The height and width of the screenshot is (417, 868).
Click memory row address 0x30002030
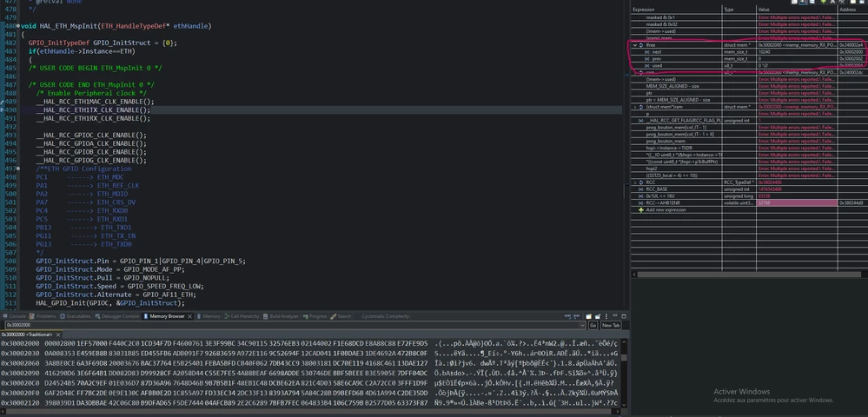20,353
